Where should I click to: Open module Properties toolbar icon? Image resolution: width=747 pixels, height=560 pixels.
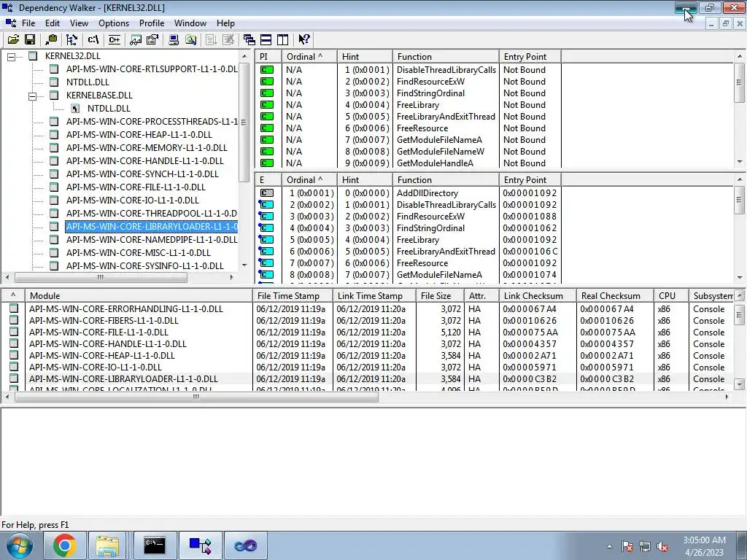(152, 39)
